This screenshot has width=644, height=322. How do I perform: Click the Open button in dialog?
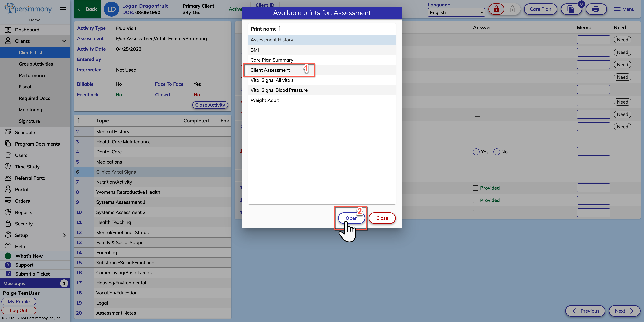click(x=351, y=218)
